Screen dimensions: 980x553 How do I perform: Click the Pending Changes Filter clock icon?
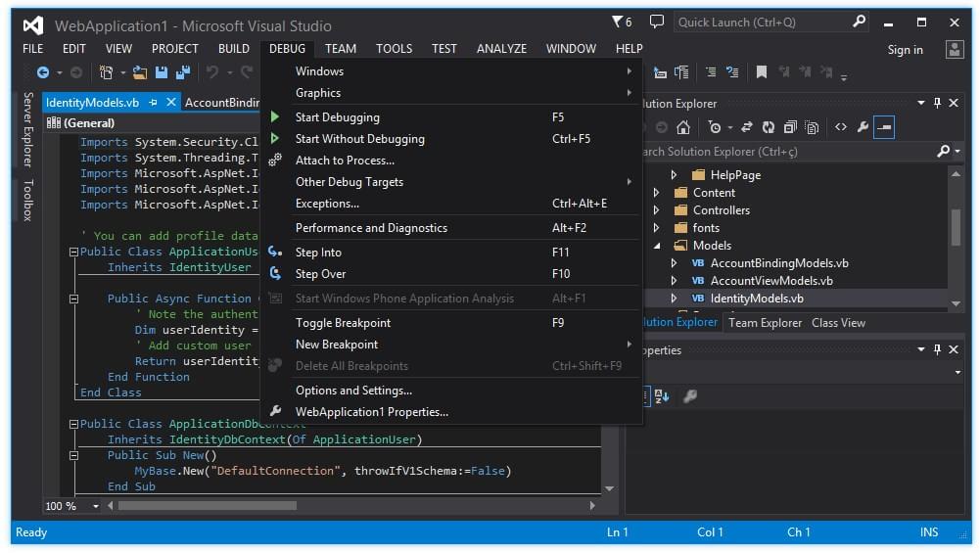[x=715, y=127]
